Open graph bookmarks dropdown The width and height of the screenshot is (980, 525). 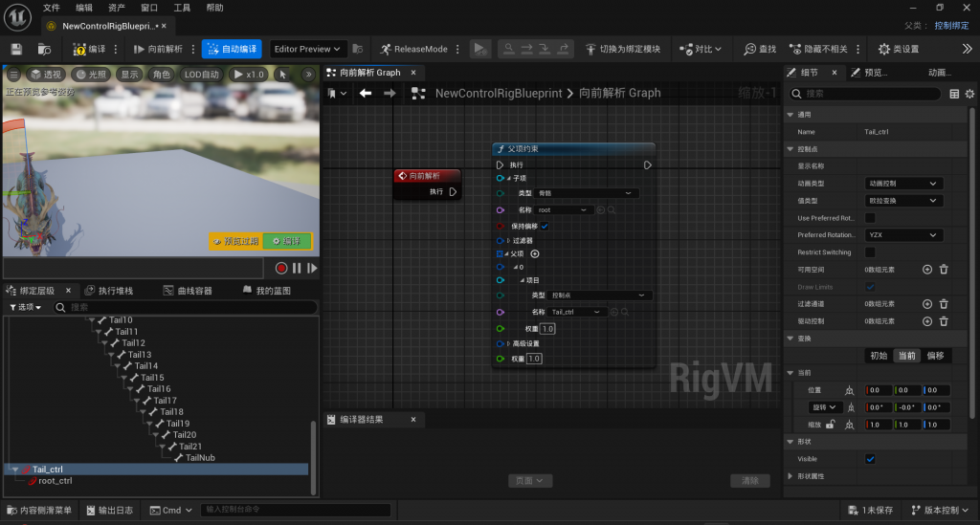coord(337,93)
